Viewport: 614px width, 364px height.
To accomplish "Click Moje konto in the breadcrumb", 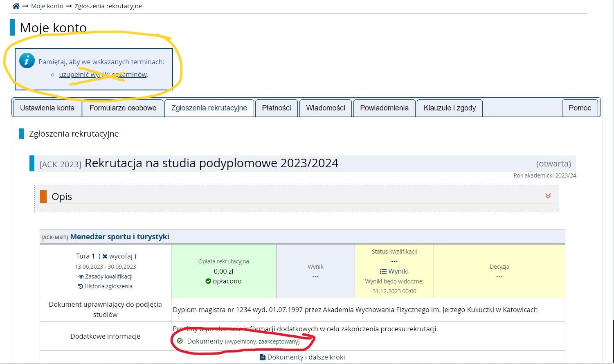I will pyautogui.click(x=47, y=6).
